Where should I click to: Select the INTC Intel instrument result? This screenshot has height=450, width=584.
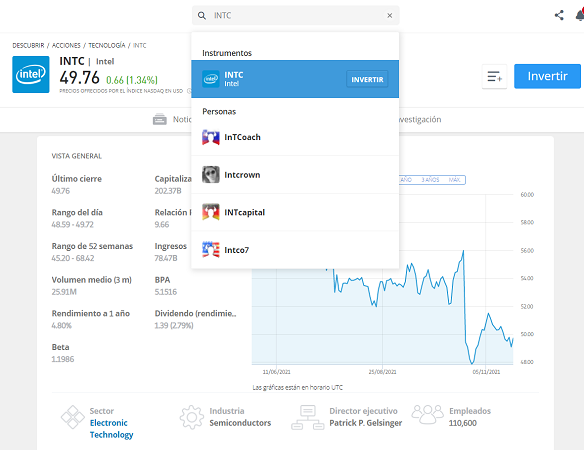(x=295, y=79)
